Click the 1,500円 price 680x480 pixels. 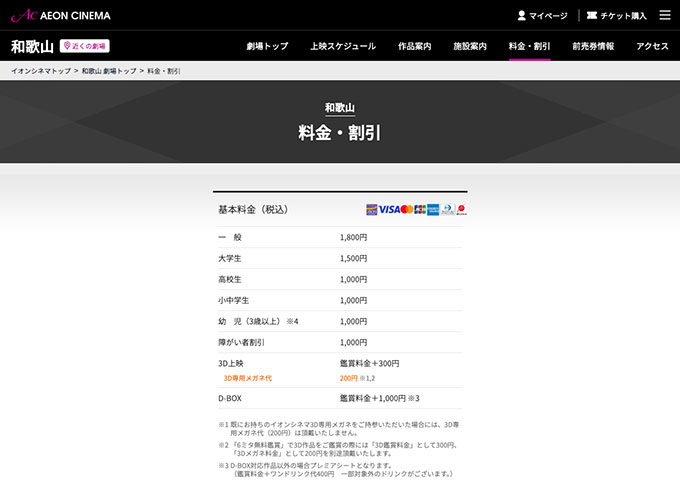point(353,258)
